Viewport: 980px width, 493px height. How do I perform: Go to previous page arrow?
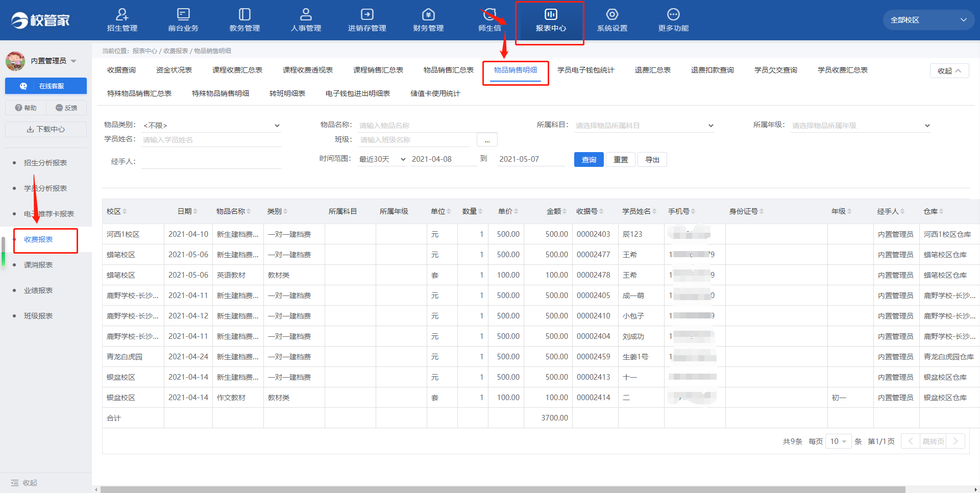911,441
